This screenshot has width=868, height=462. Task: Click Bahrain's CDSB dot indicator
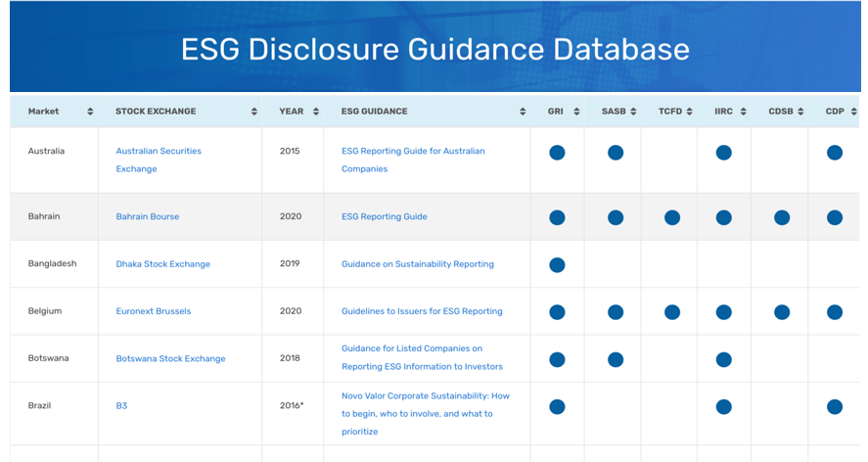pyautogui.click(x=782, y=217)
